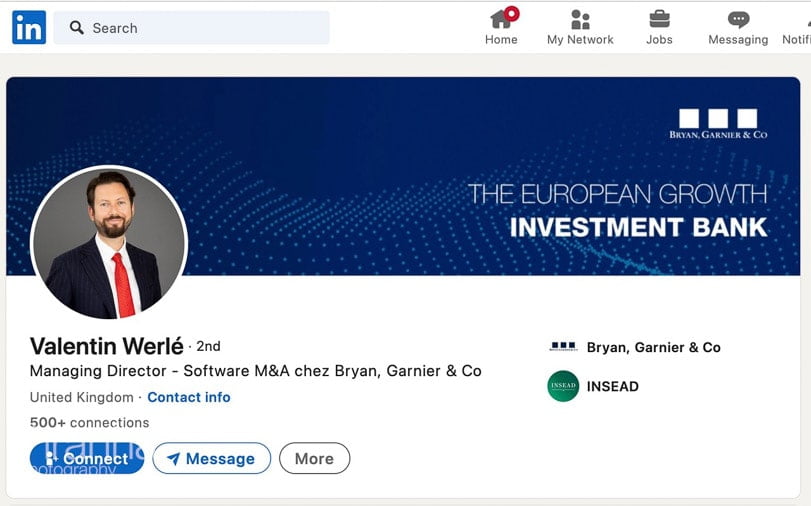The image size is (811, 506).
Task: Open Valentin Werlé's profile photo
Action: click(x=109, y=243)
